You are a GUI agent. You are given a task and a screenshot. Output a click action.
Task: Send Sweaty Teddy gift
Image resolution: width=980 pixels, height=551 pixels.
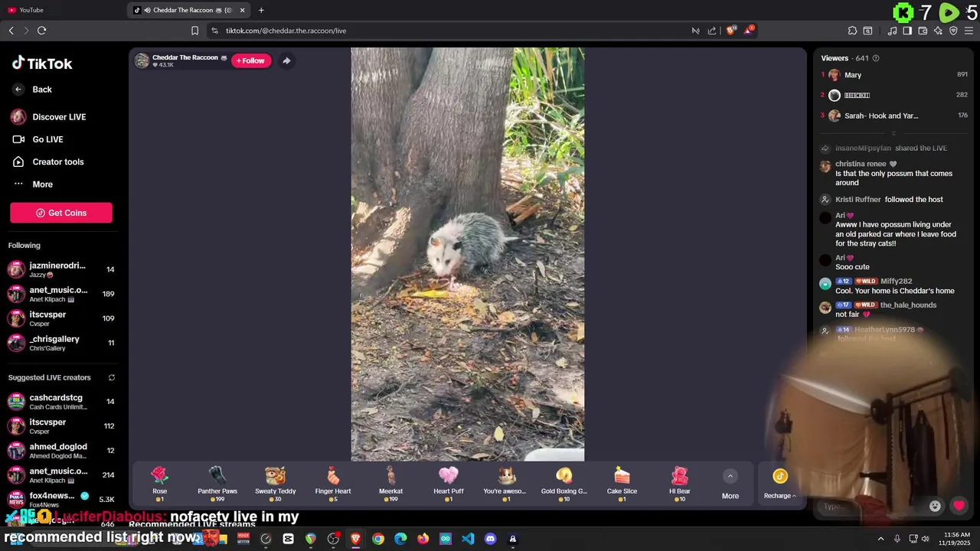click(x=275, y=484)
